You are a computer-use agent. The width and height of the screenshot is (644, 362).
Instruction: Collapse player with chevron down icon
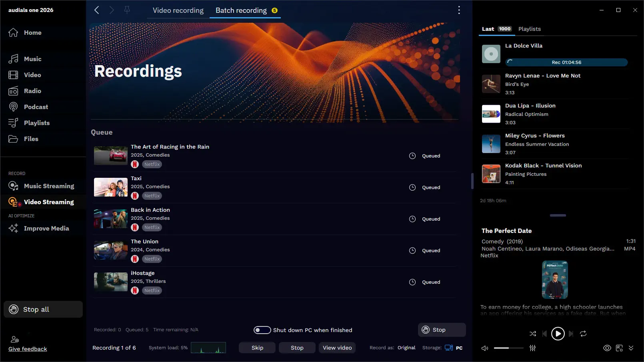coord(631,348)
